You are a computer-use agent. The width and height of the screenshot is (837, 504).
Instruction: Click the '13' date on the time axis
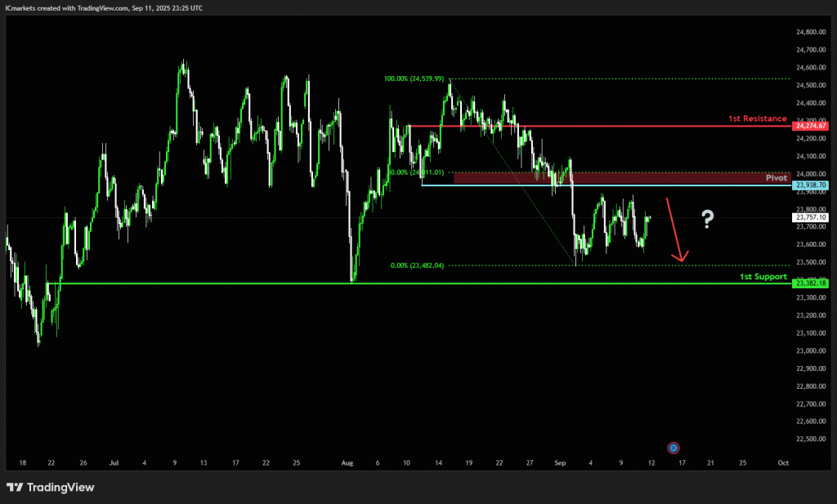point(204,463)
